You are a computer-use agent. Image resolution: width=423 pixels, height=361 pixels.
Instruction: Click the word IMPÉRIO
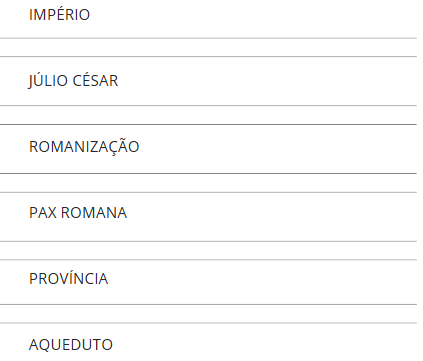click(x=59, y=15)
